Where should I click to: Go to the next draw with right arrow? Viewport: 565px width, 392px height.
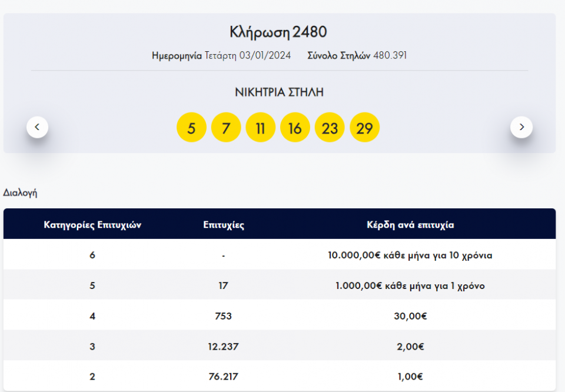[521, 127]
